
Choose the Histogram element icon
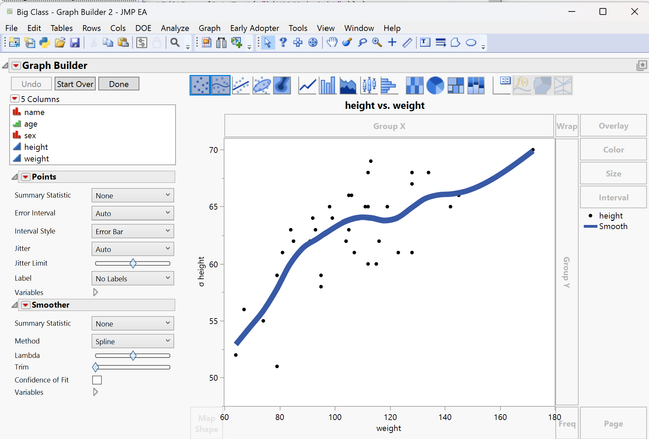(x=388, y=85)
